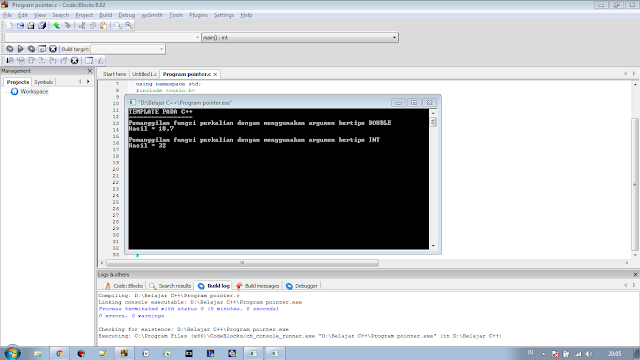Open Debugging windows toolbar icon
This screenshot has width=640, height=360.
(x=89, y=60)
